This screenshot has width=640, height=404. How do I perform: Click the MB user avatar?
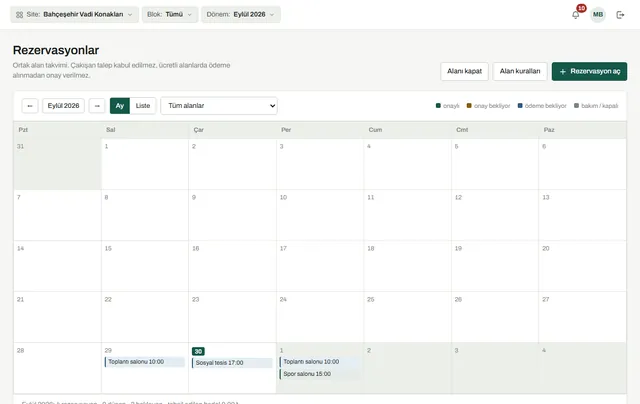(x=598, y=15)
